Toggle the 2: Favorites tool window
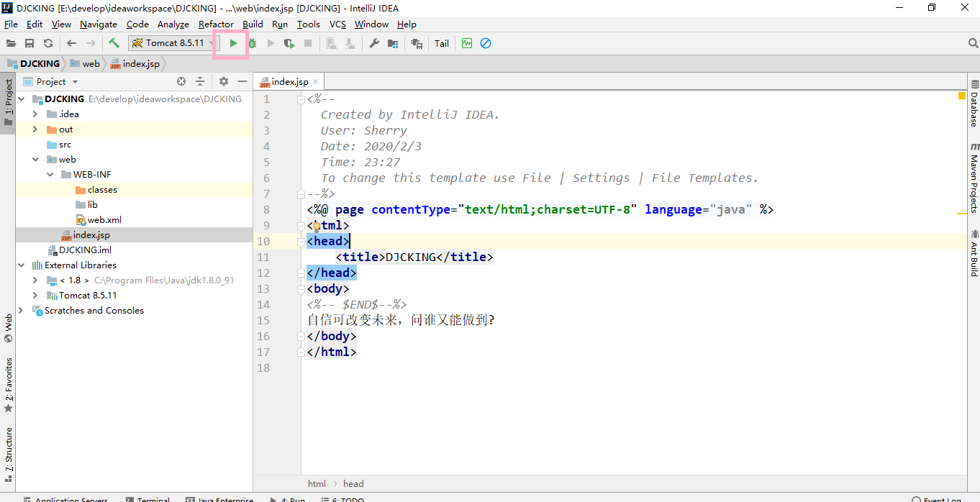This screenshot has width=980, height=502. (x=8, y=385)
